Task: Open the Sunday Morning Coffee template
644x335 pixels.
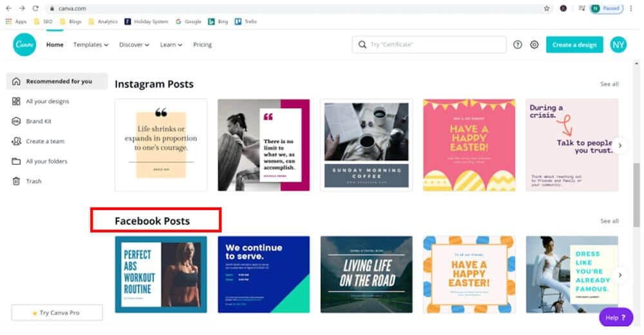Action: pyautogui.click(x=366, y=145)
